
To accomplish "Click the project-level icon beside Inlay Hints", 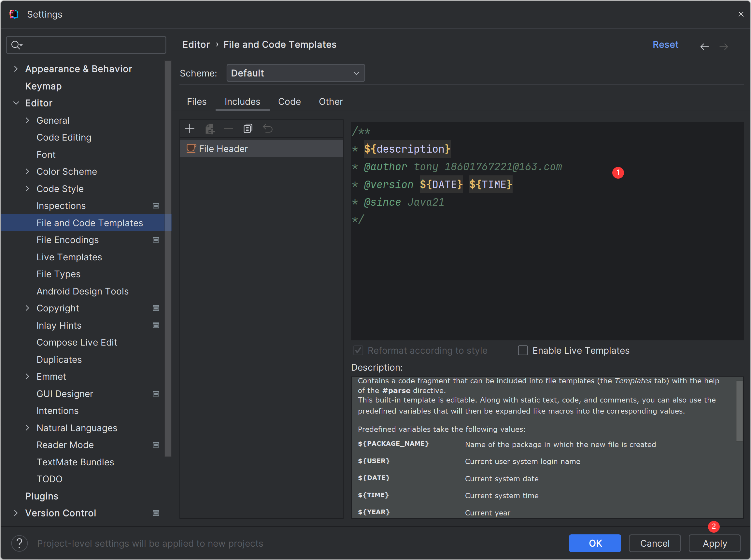I will pyautogui.click(x=156, y=325).
